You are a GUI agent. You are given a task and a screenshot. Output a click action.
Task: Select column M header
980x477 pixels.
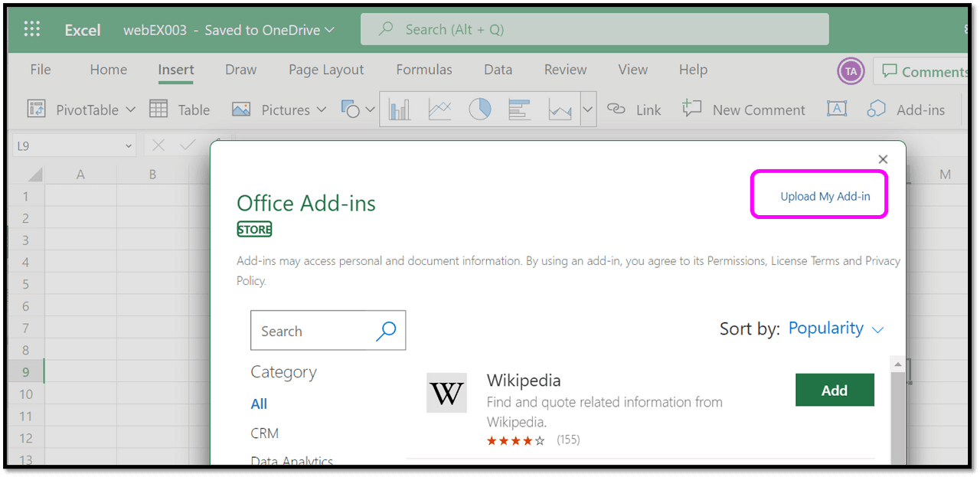(945, 175)
